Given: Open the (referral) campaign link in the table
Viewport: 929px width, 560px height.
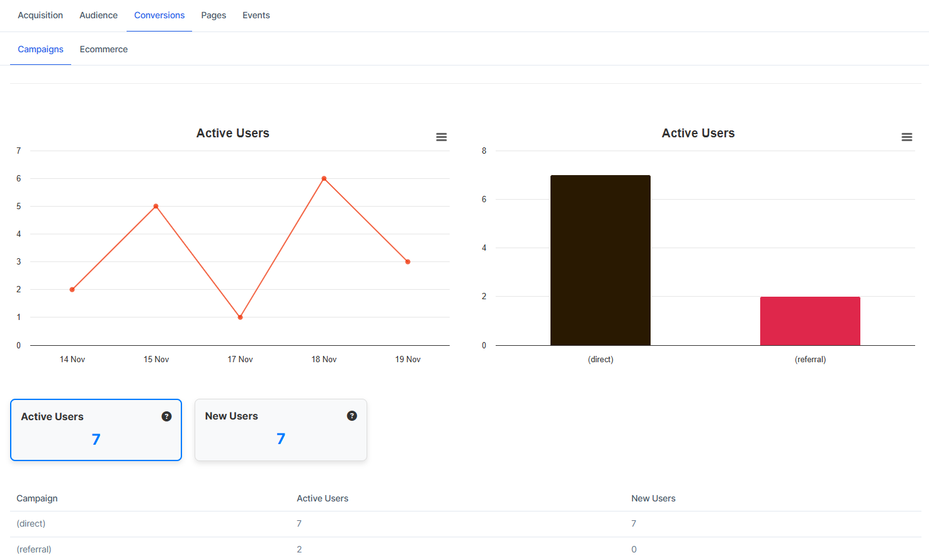Looking at the screenshot, I should [34, 549].
